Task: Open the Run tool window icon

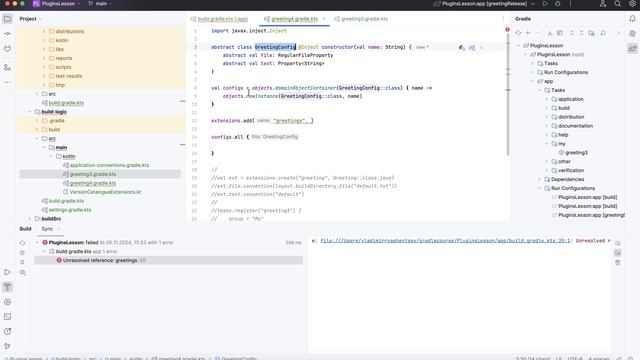Action: tap(7, 272)
